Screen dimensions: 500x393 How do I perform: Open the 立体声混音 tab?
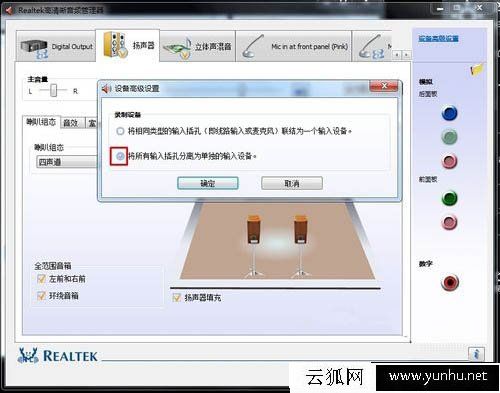(197, 46)
